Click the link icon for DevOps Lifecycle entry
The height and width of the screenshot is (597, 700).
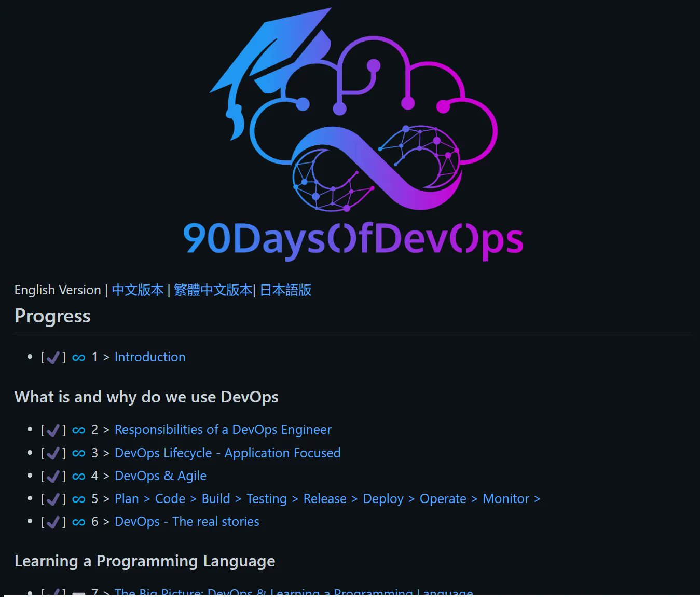tap(79, 453)
